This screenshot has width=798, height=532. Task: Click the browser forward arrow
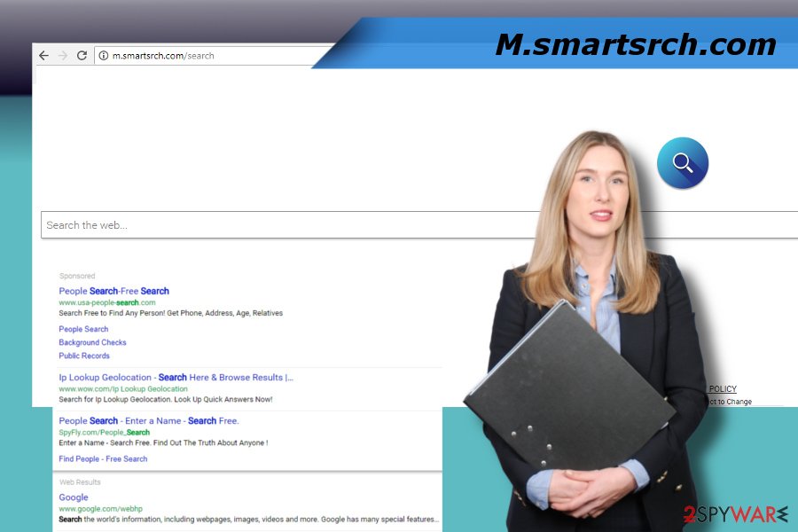[63, 56]
